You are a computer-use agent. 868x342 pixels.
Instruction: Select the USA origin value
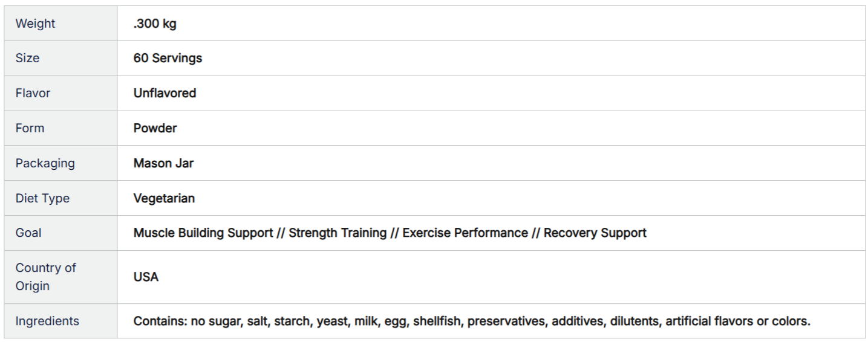coord(146,277)
